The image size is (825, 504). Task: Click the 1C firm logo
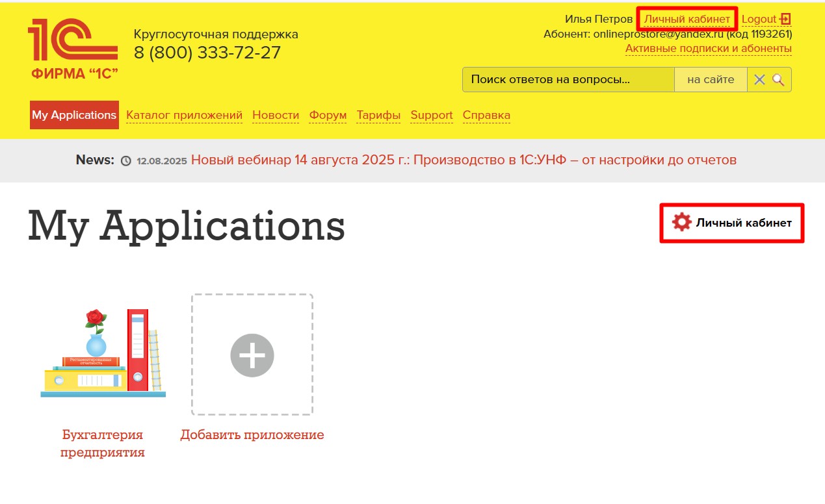(x=73, y=49)
